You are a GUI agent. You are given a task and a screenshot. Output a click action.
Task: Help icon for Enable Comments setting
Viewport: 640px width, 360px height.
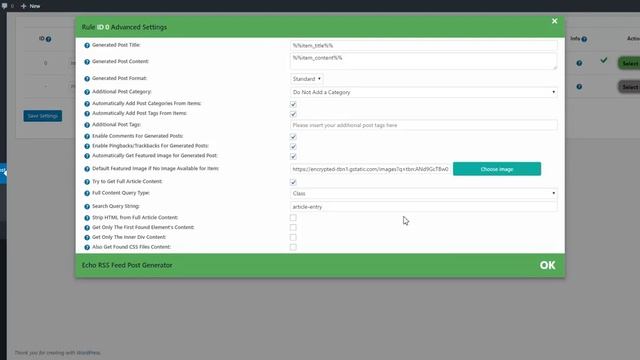87,136
